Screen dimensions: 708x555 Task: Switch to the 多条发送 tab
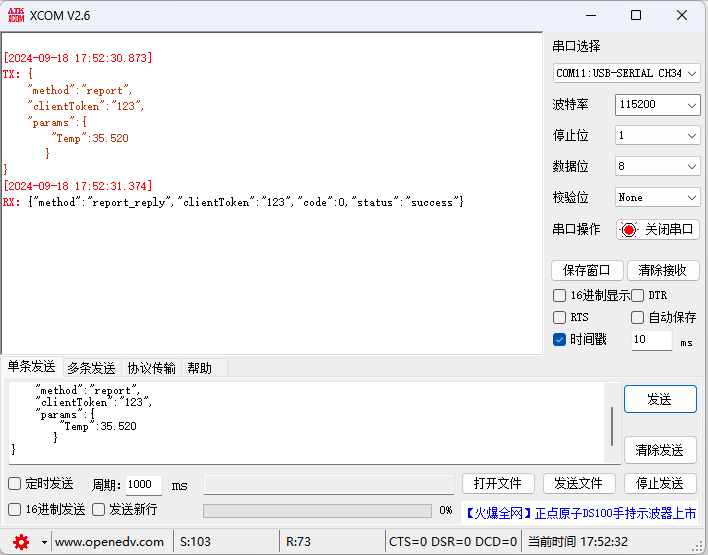(91, 367)
